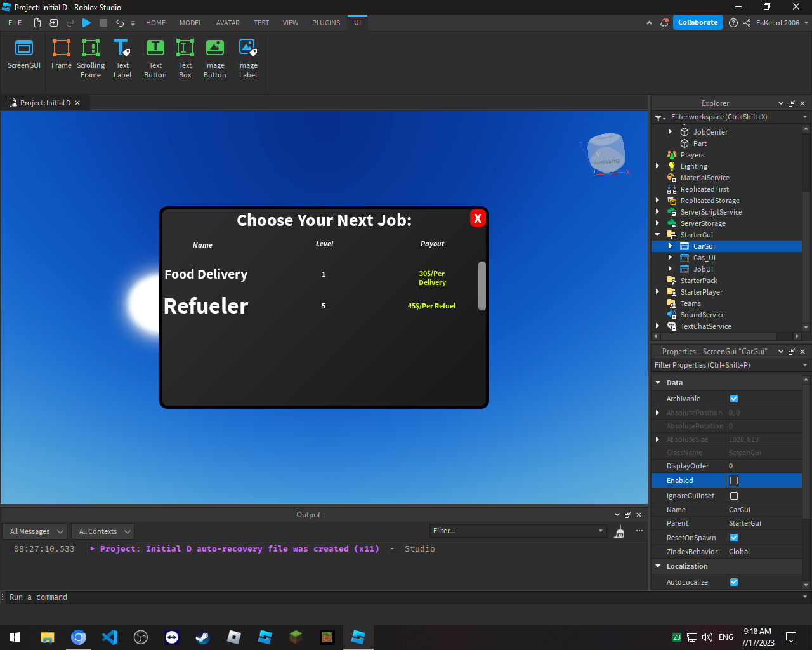Toggle the ResetOnSpawn checkbox

(734, 538)
